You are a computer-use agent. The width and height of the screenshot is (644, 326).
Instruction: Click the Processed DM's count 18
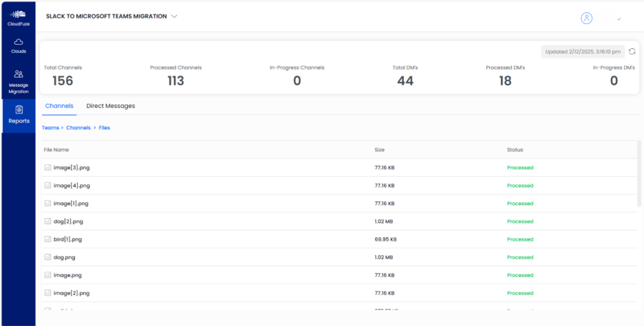[x=505, y=81]
